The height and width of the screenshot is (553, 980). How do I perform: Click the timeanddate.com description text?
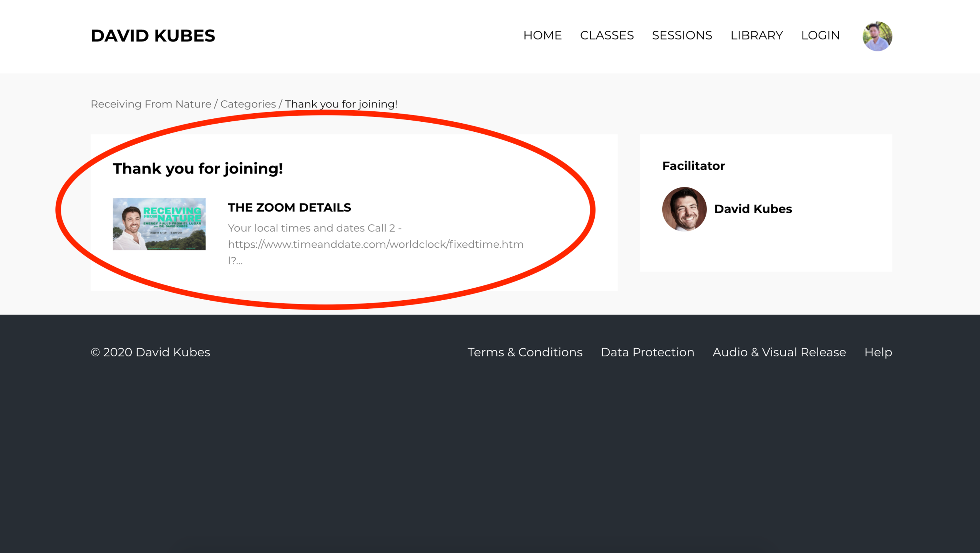[375, 244]
